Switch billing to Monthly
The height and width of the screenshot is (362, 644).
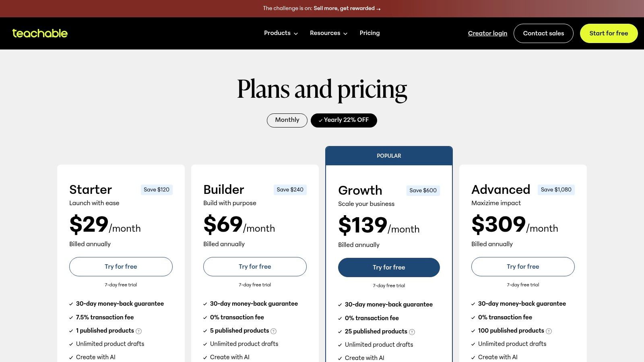coord(287,120)
